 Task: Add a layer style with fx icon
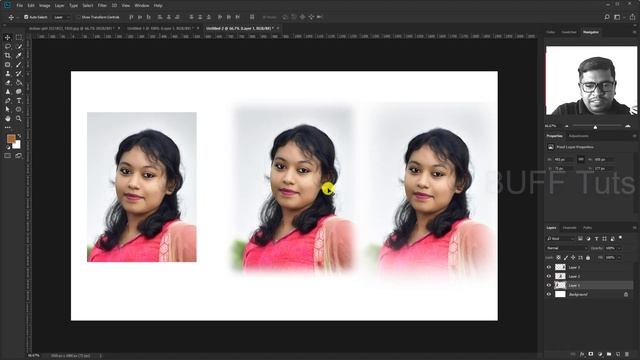click(x=582, y=354)
